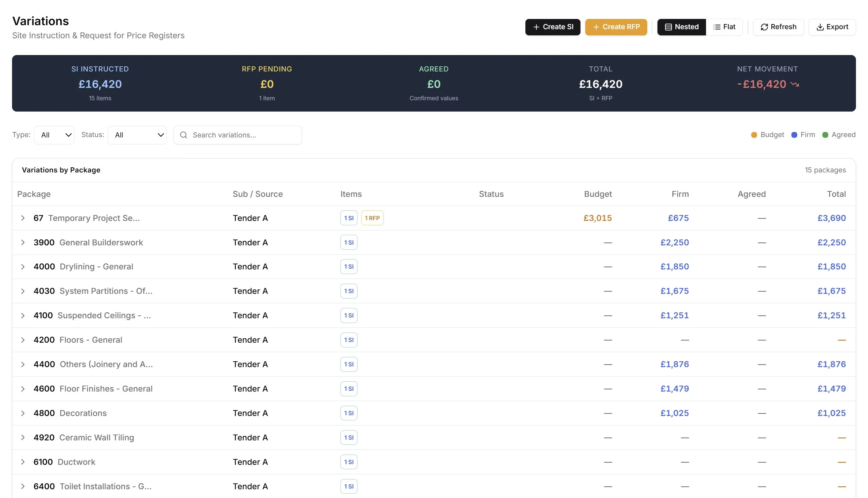This screenshot has height=498, width=868.
Task: Click the Create RFP button
Action: [616, 27]
